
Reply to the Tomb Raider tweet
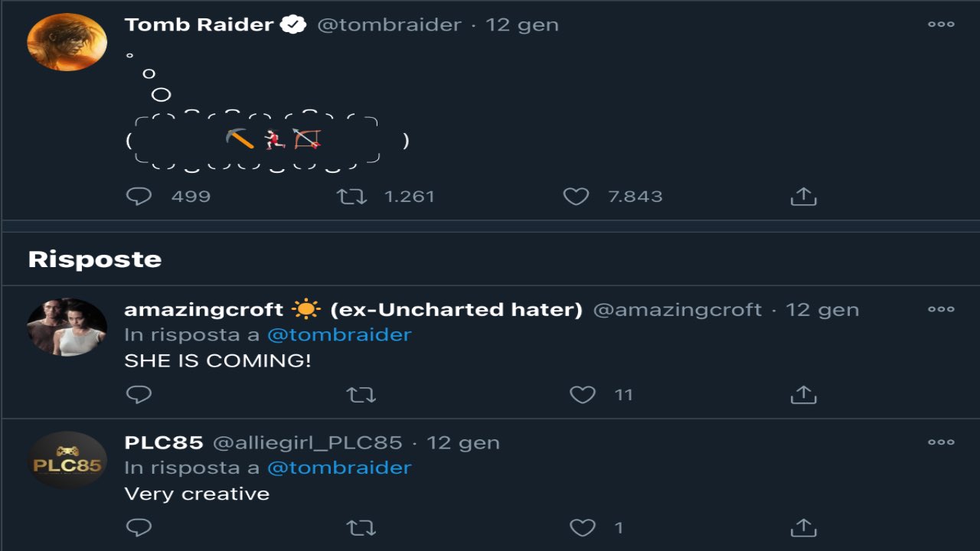coord(139,197)
